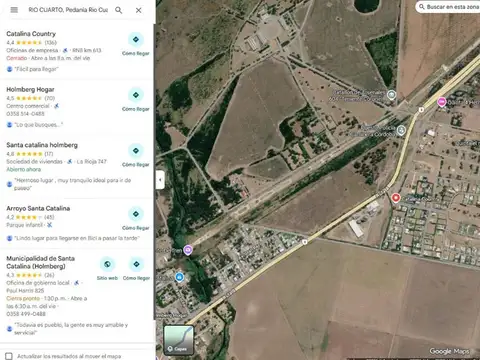Collapse the side panel with arrow tab
Image resolution: width=480 pixels, height=360 pixels.
[160, 180]
